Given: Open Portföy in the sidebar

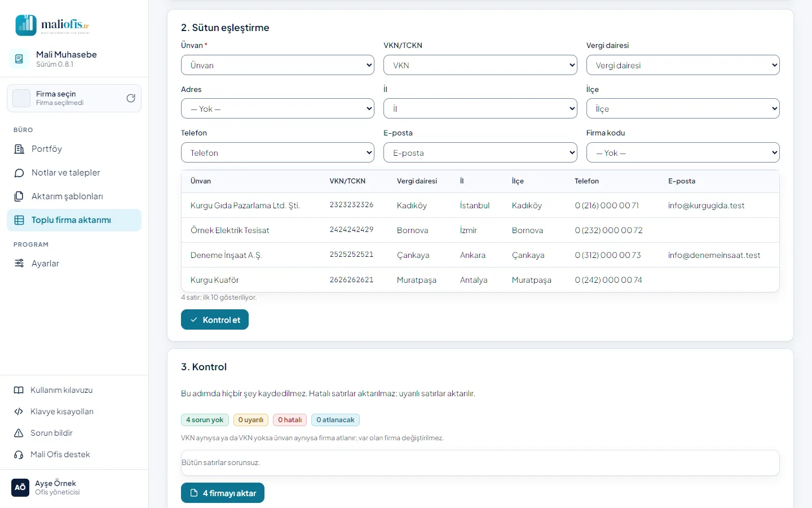Looking at the screenshot, I should click(x=74, y=149).
